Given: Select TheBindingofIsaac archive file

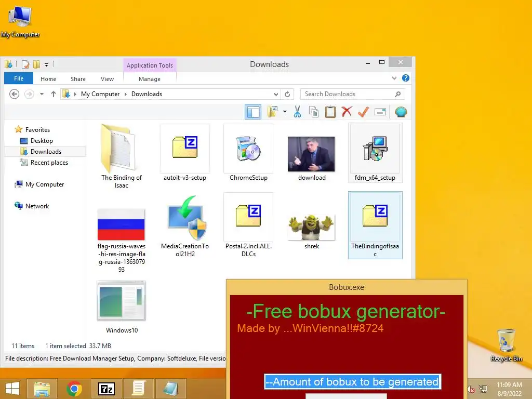Looking at the screenshot, I should point(375,225).
